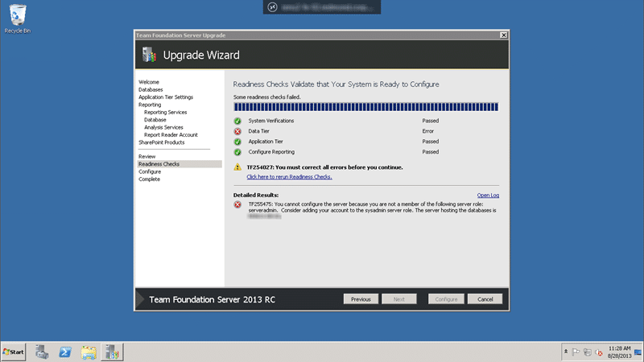The image size is (644, 362).
Task: Open Windows Explorer folder icon in the taskbar
Action: coord(89,352)
